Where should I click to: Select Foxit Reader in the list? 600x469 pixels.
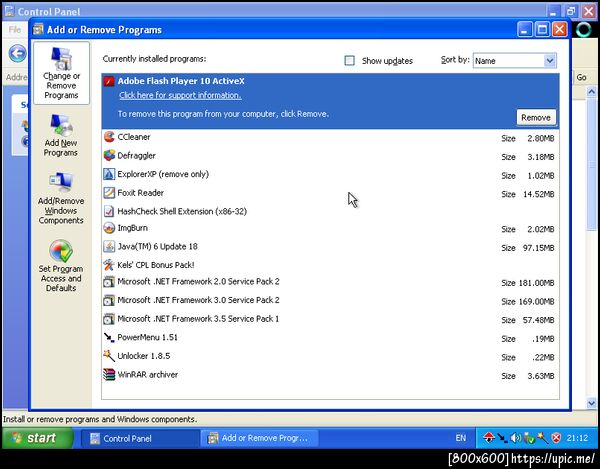pyautogui.click(x=330, y=193)
